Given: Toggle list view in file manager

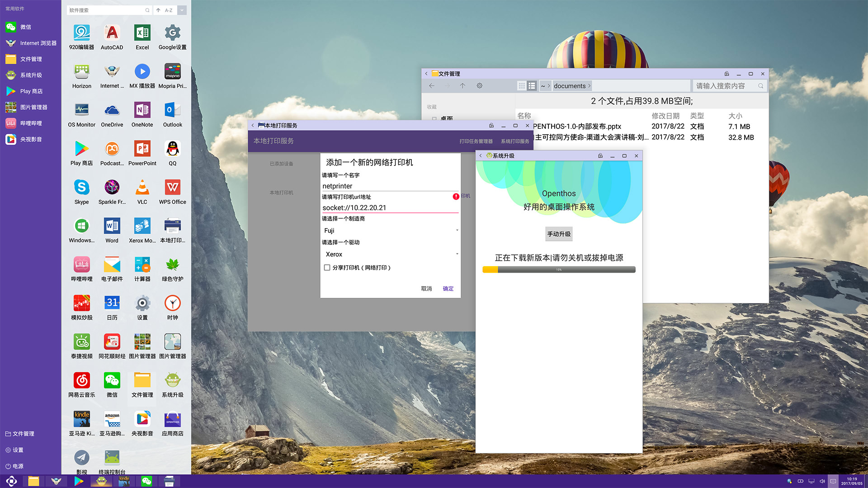Looking at the screenshot, I should pyautogui.click(x=532, y=86).
